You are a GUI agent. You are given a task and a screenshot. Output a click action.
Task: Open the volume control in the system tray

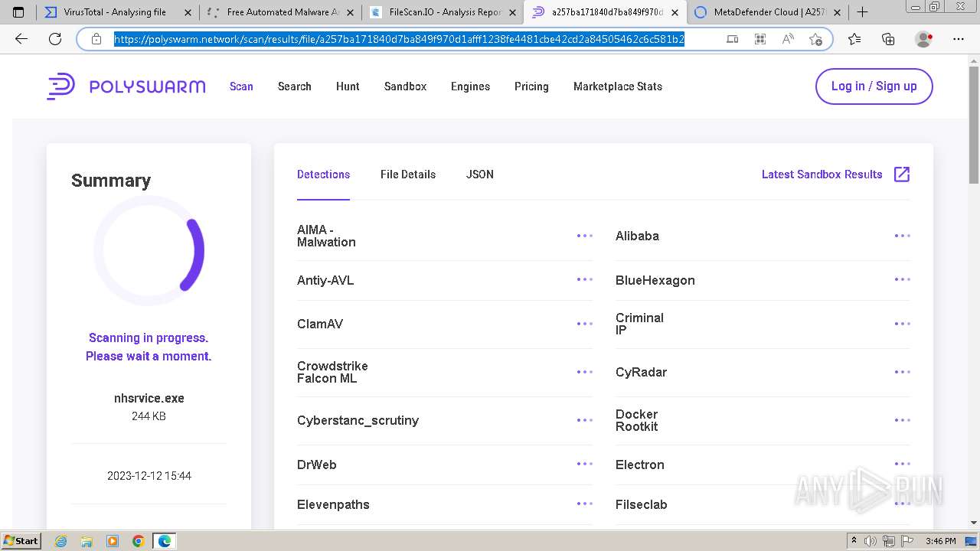click(871, 541)
